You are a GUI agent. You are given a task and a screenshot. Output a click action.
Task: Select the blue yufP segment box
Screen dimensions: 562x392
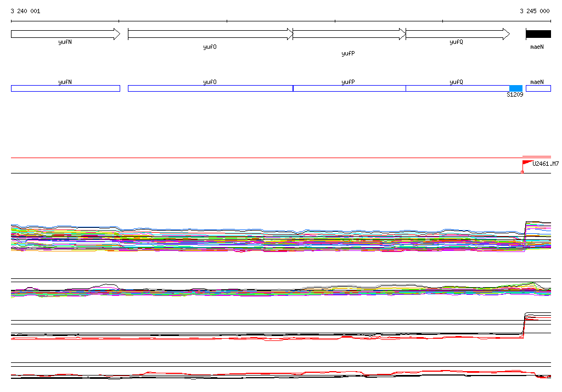(350, 88)
